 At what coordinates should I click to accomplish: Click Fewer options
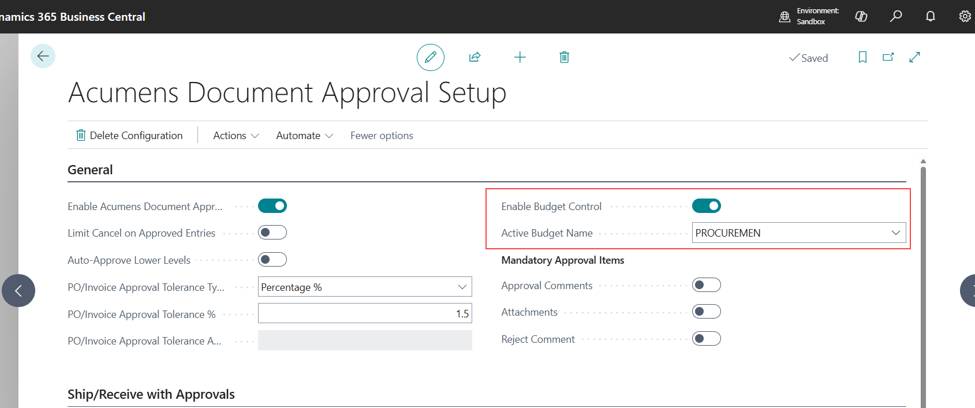(382, 136)
